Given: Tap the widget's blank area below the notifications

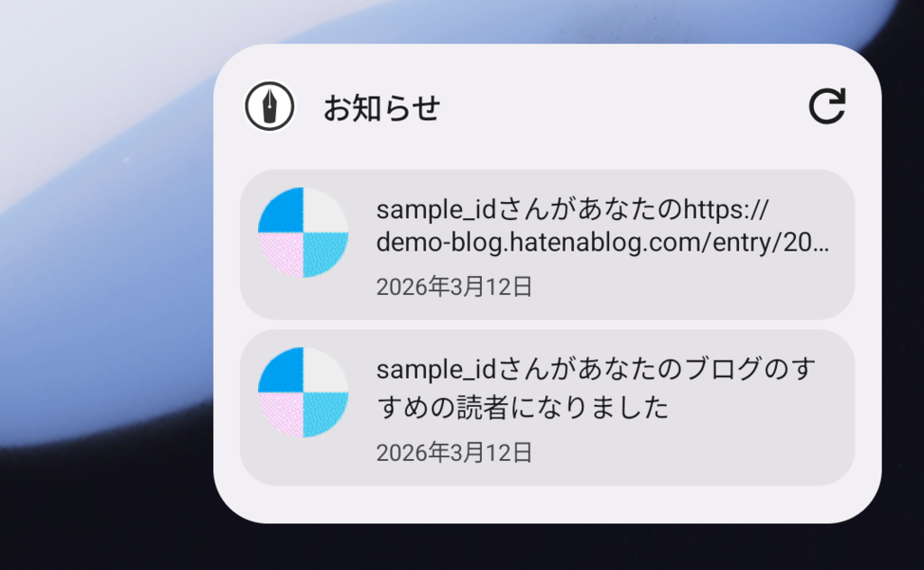Looking at the screenshot, I should (548, 504).
